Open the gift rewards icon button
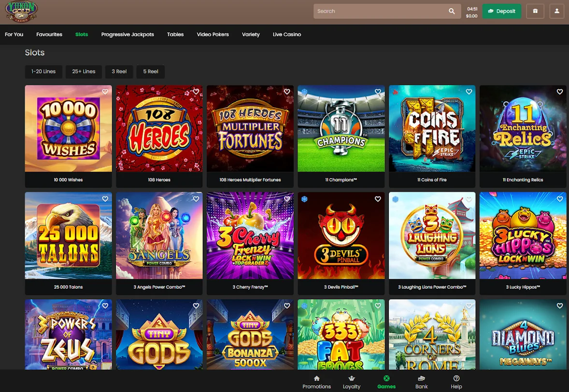569x392 pixels. (535, 11)
